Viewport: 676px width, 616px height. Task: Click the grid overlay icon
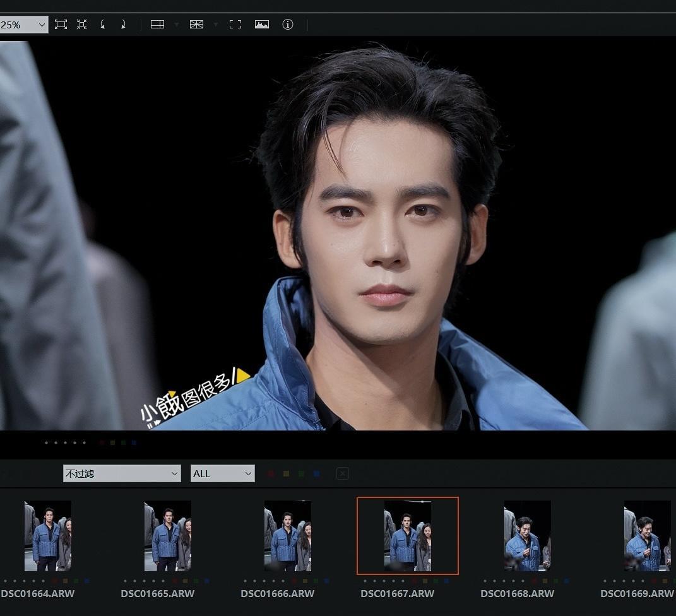click(x=196, y=25)
